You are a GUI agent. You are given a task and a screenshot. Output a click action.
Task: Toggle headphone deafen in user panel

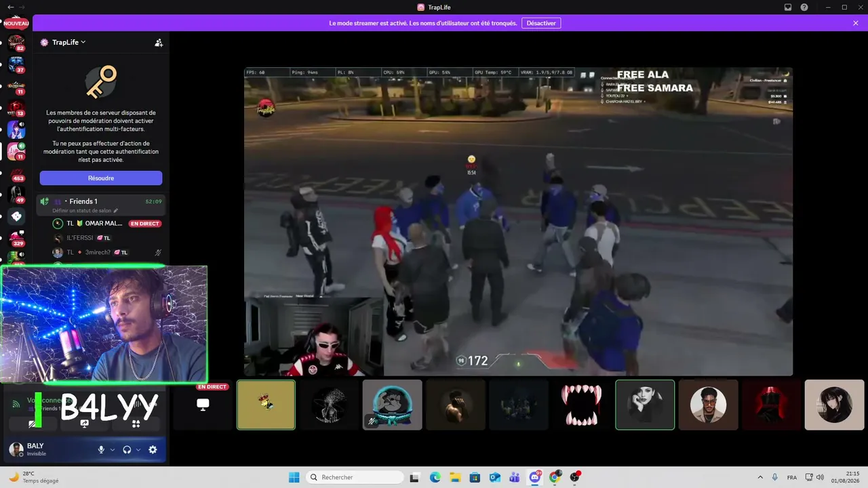pyautogui.click(x=127, y=449)
